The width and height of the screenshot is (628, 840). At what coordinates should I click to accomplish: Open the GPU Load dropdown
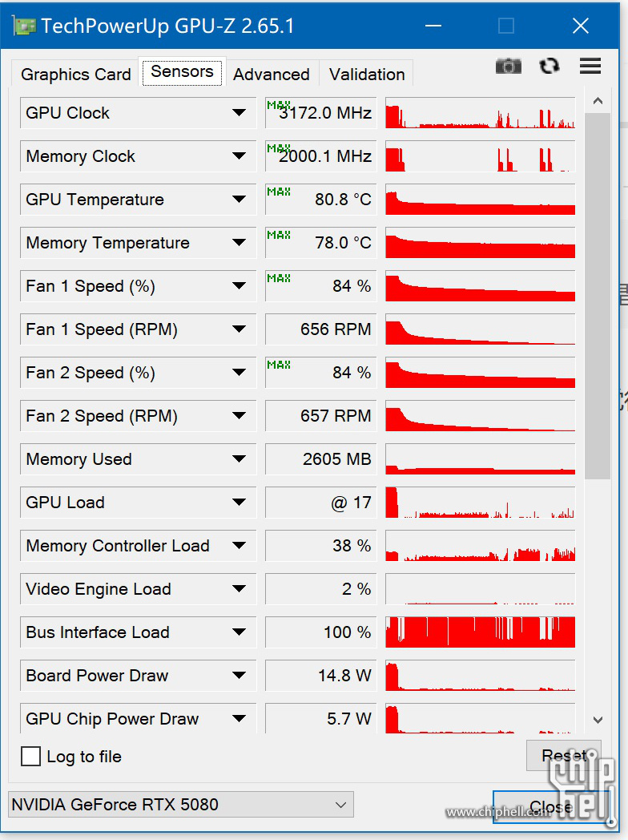(x=239, y=502)
